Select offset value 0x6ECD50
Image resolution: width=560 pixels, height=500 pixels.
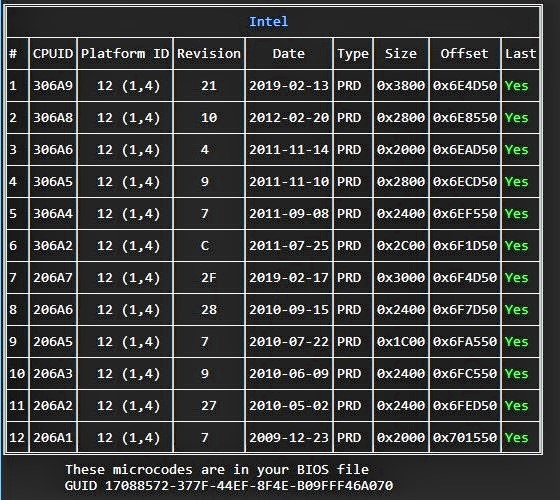coord(465,182)
